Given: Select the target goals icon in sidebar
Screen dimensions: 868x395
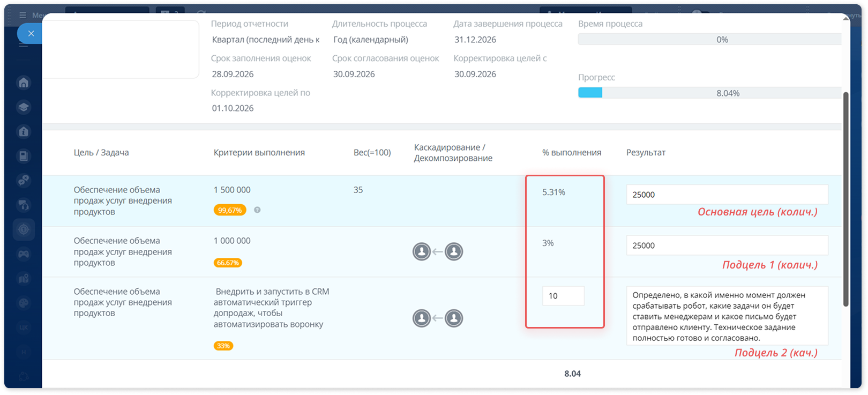Looking at the screenshot, I should point(24,229).
